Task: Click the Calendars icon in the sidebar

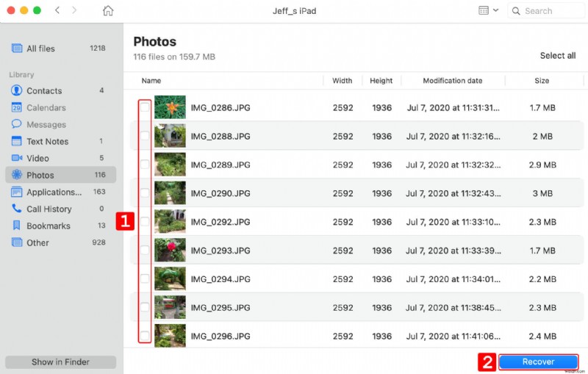Action: (16, 107)
